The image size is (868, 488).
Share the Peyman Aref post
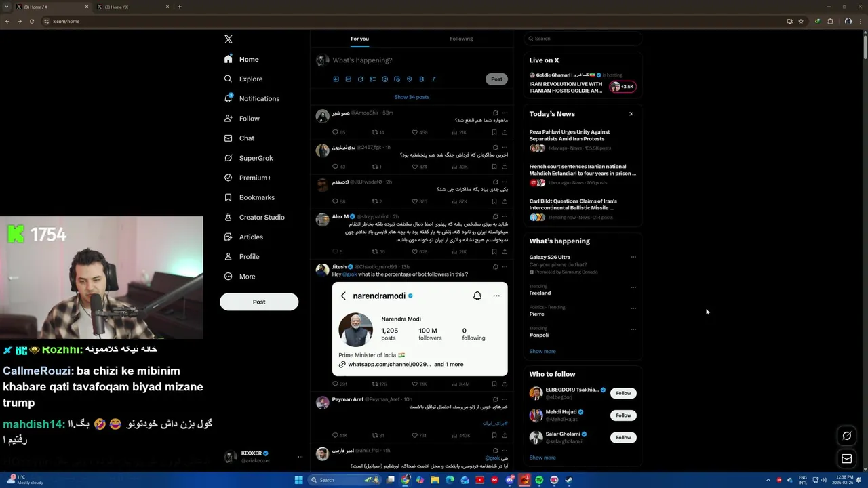(x=504, y=435)
